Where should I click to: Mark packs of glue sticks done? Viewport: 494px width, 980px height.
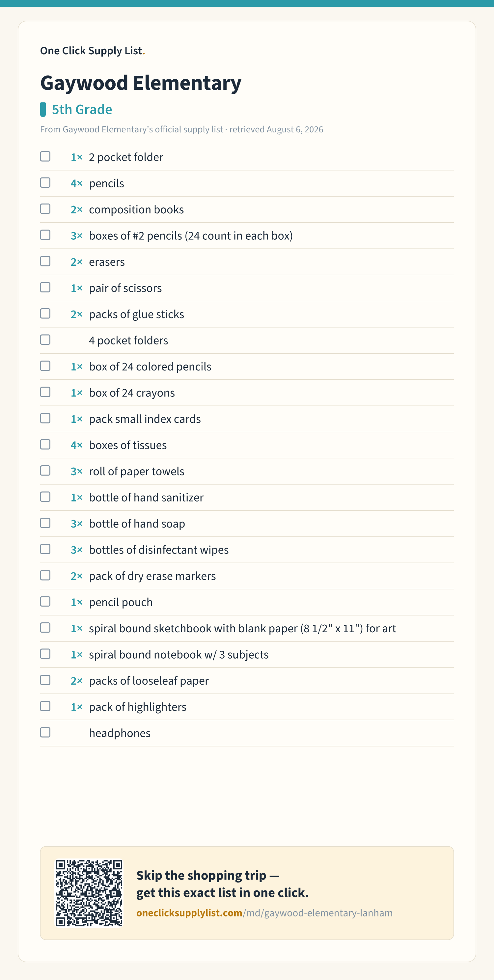45,313
